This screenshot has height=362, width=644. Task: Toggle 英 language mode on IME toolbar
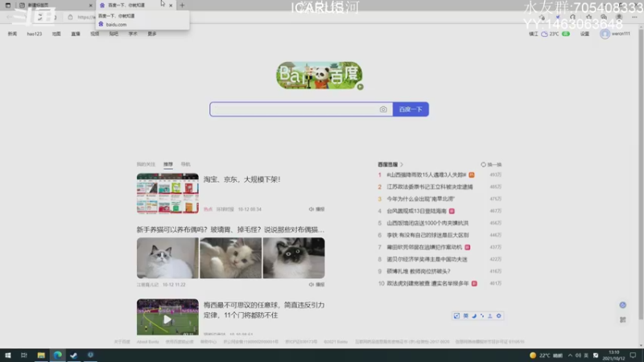click(x=465, y=316)
